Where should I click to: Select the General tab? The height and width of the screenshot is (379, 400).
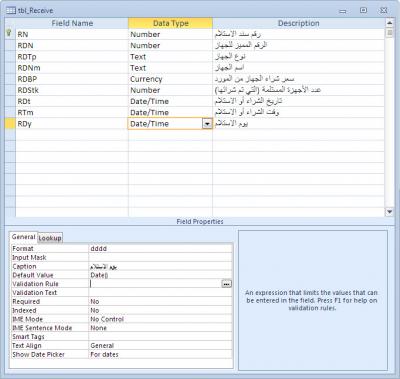(x=23, y=237)
